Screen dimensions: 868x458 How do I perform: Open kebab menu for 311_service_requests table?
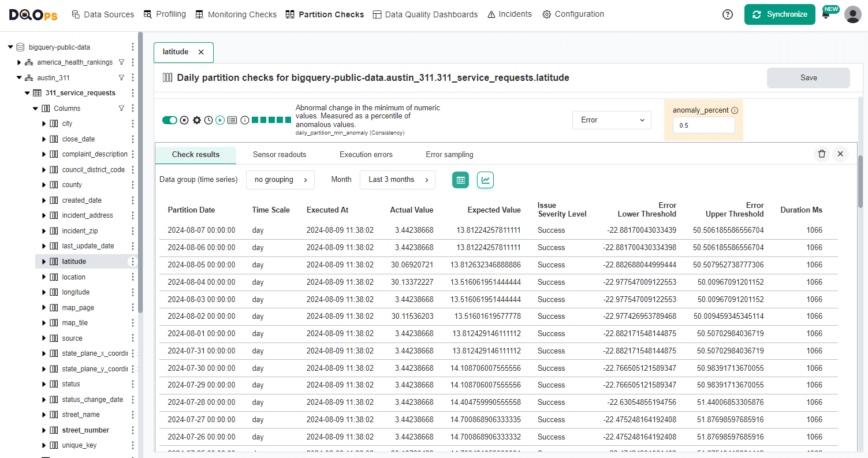(133, 93)
